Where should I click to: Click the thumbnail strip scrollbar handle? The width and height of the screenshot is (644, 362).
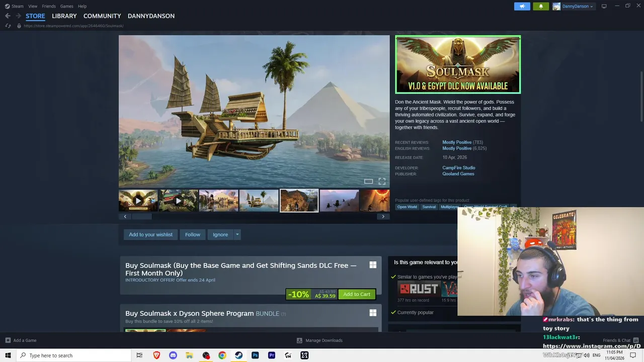click(x=142, y=217)
